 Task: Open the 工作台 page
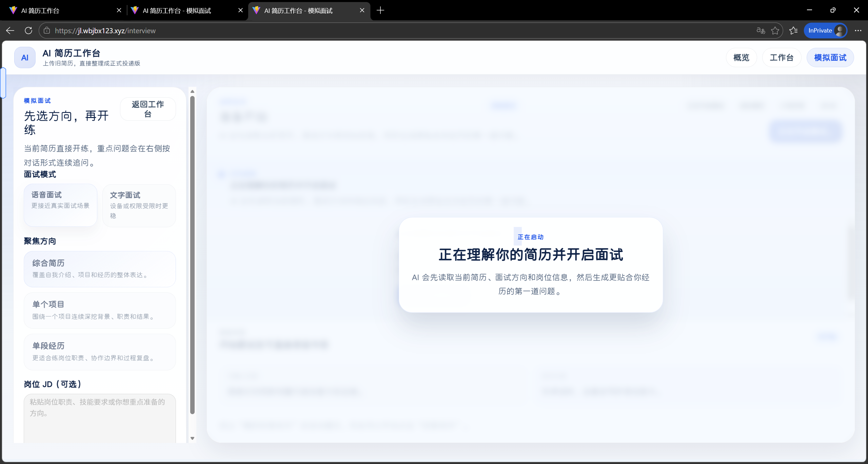[x=782, y=57]
